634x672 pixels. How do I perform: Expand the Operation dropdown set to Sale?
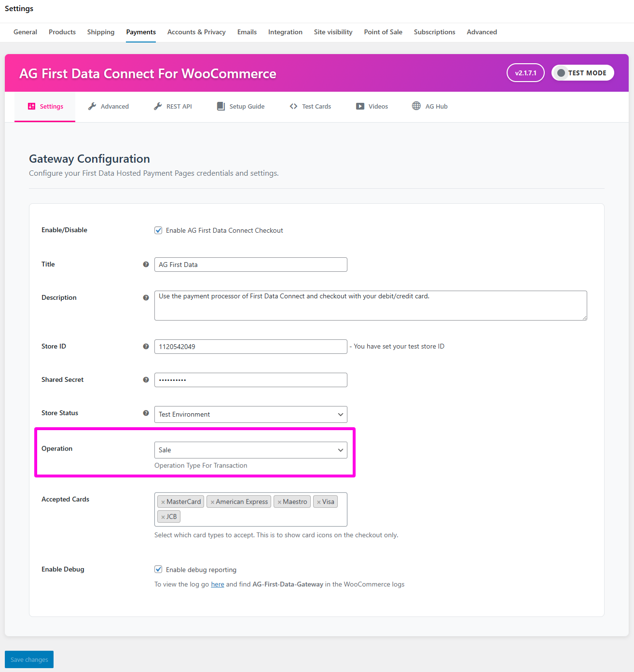[250, 450]
